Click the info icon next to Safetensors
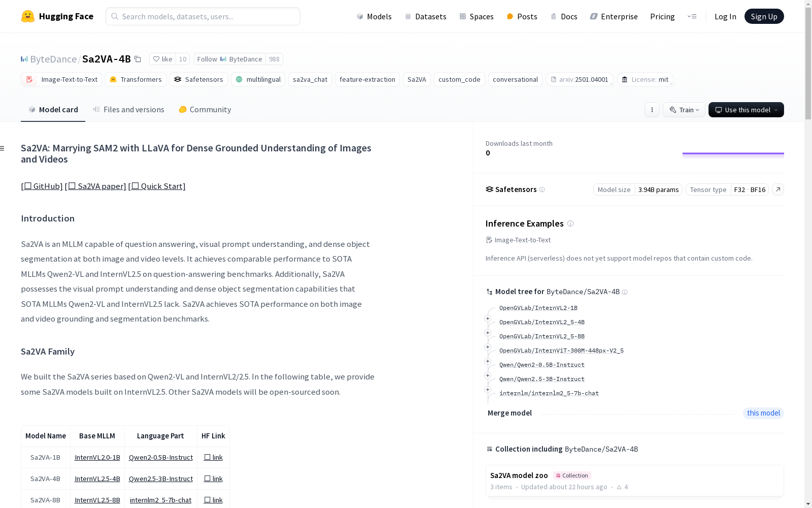812x508 pixels. tap(542, 189)
